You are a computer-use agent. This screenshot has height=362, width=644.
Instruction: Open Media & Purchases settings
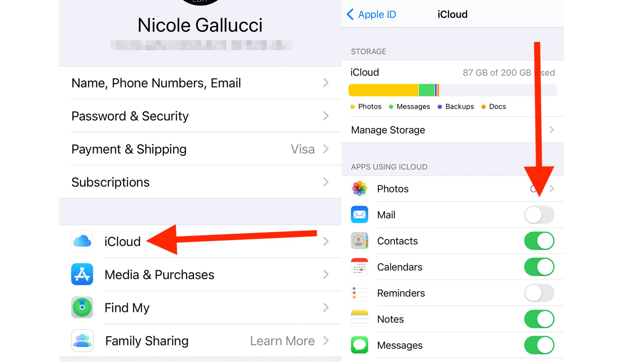(200, 274)
